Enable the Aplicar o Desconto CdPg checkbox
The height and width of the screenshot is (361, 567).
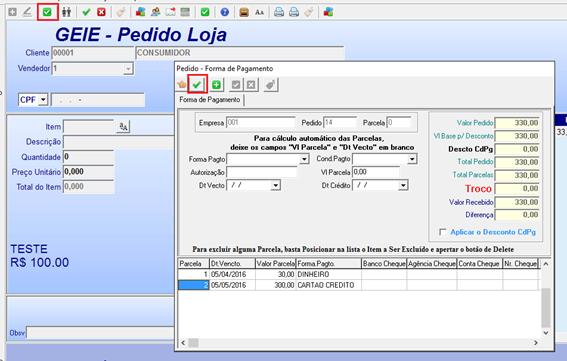[443, 232]
